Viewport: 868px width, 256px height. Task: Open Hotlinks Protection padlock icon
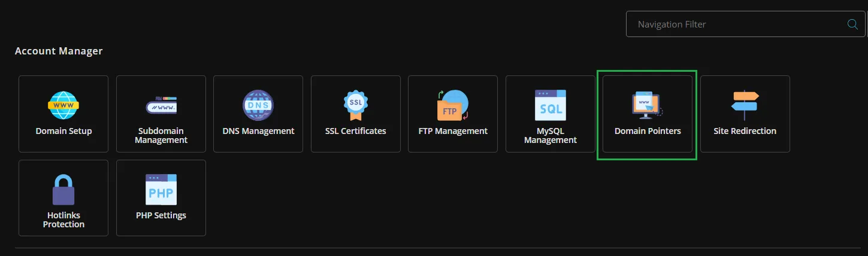tap(63, 190)
